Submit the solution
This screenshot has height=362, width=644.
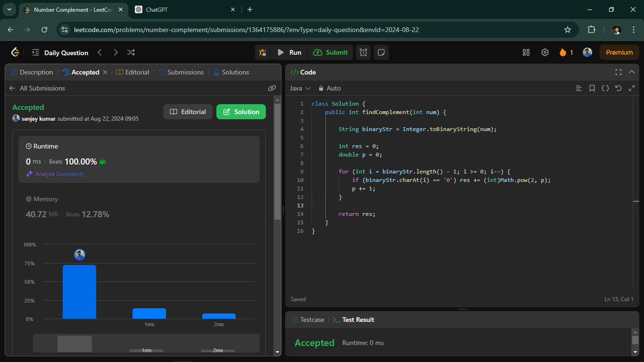point(330,53)
